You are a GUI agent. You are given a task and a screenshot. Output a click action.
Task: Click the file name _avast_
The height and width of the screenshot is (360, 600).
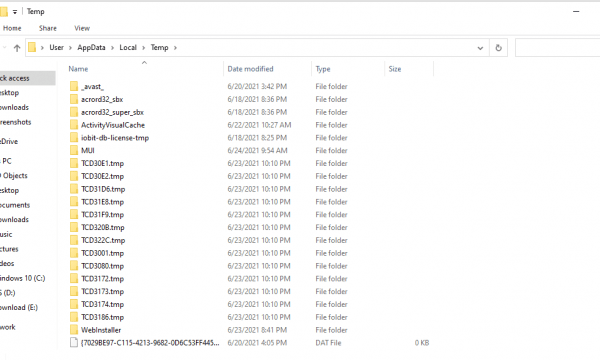click(92, 86)
